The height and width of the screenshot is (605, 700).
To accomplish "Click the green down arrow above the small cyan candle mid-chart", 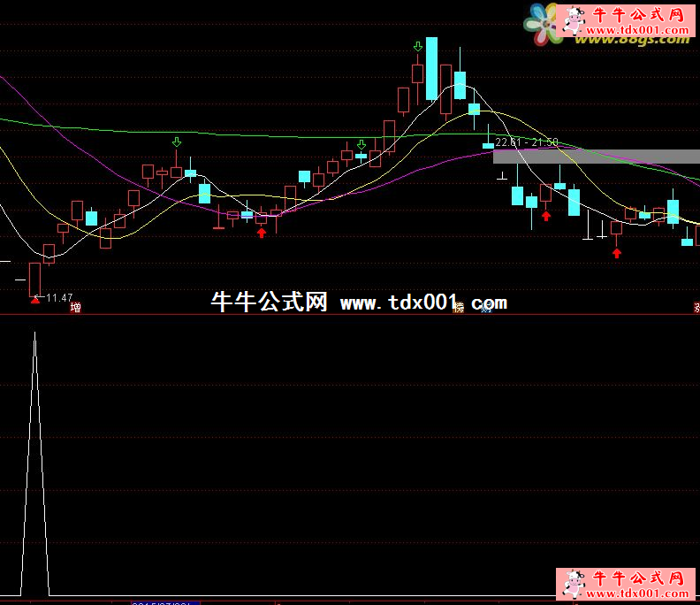I will [361, 144].
